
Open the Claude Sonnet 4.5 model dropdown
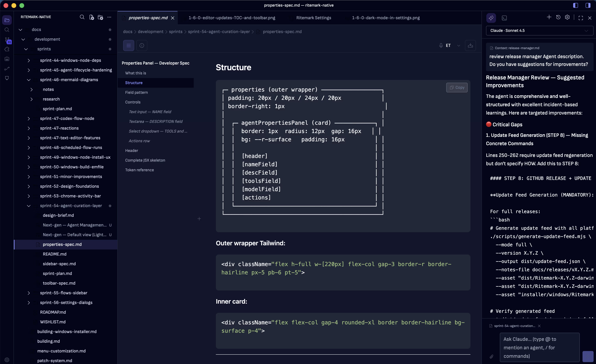click(539, 30)
